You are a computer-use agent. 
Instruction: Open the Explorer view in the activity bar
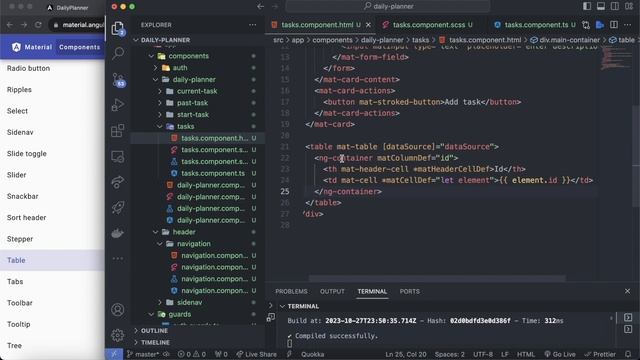[x=118, y=28]
